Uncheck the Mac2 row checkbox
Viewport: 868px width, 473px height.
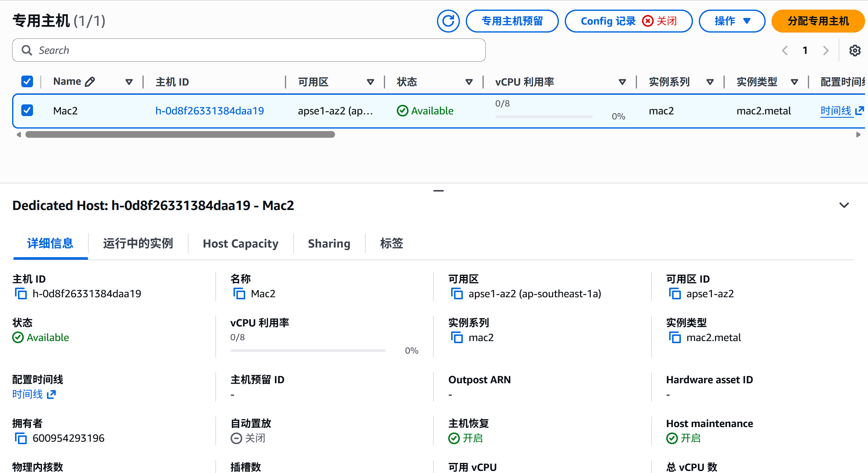(x=27, y=111)
